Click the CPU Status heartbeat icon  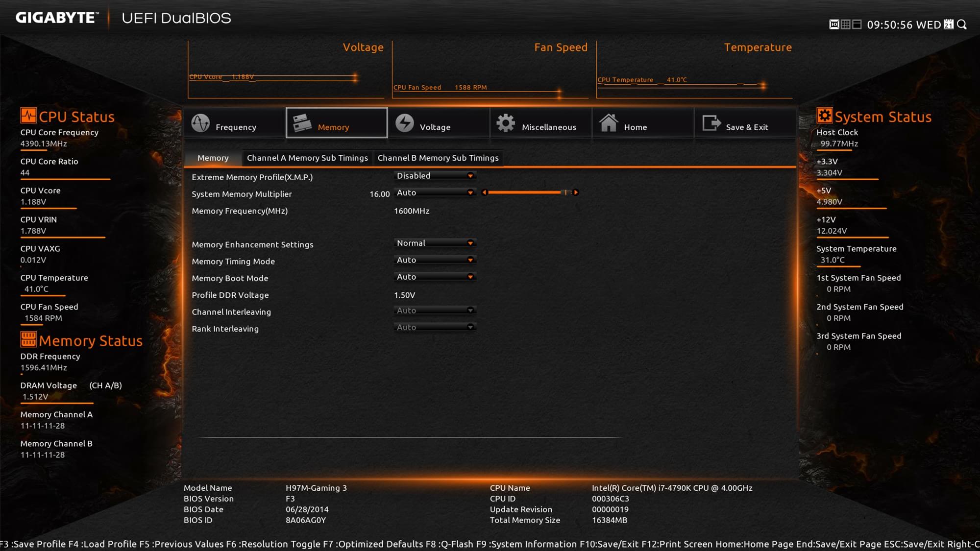coord(28,116)
